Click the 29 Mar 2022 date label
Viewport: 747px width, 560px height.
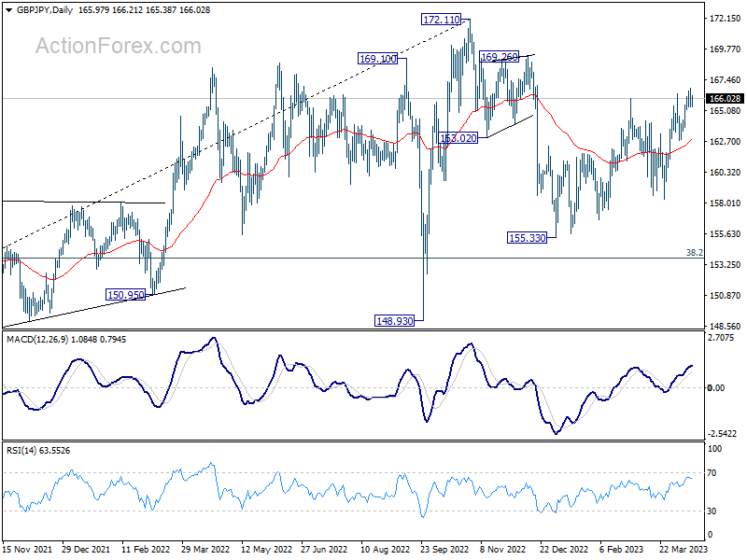(205, 549)
